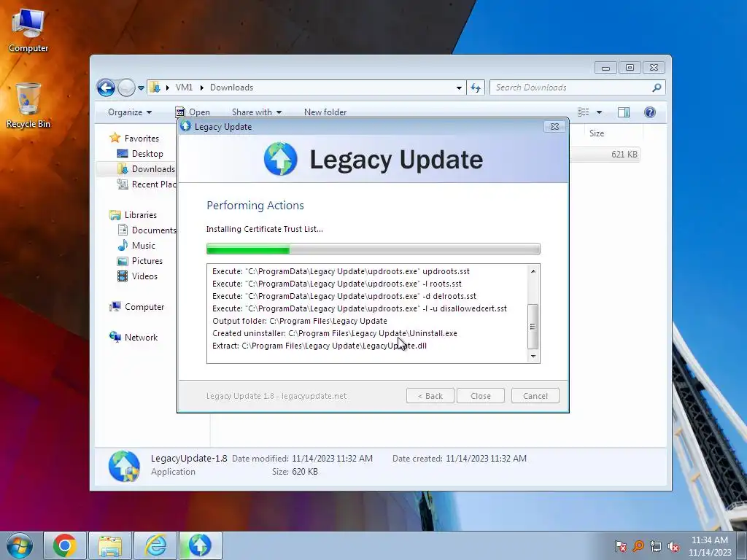Click the Explorer Back arrow button
747x560 pixels.
[107, 87]
